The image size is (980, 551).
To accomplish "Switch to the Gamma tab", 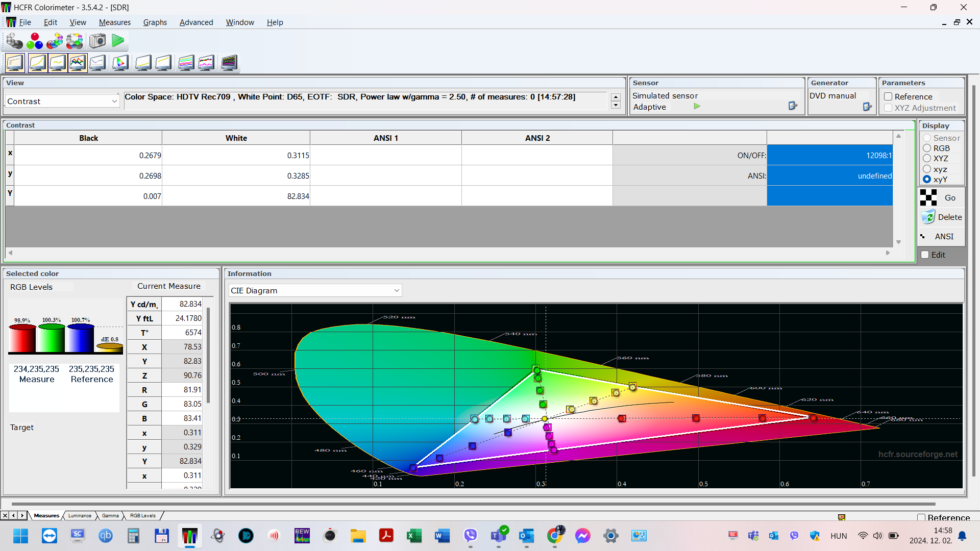I will coord(110,515).
